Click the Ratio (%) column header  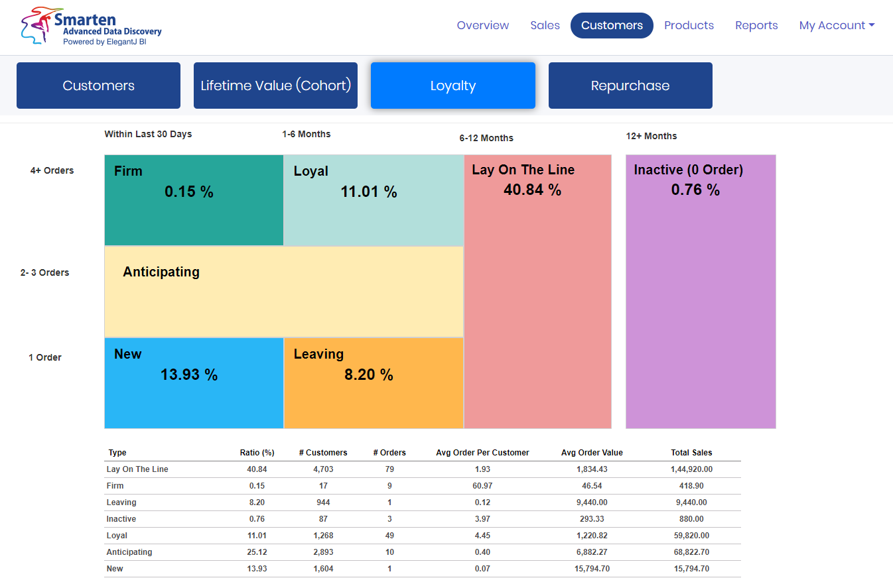257,453
